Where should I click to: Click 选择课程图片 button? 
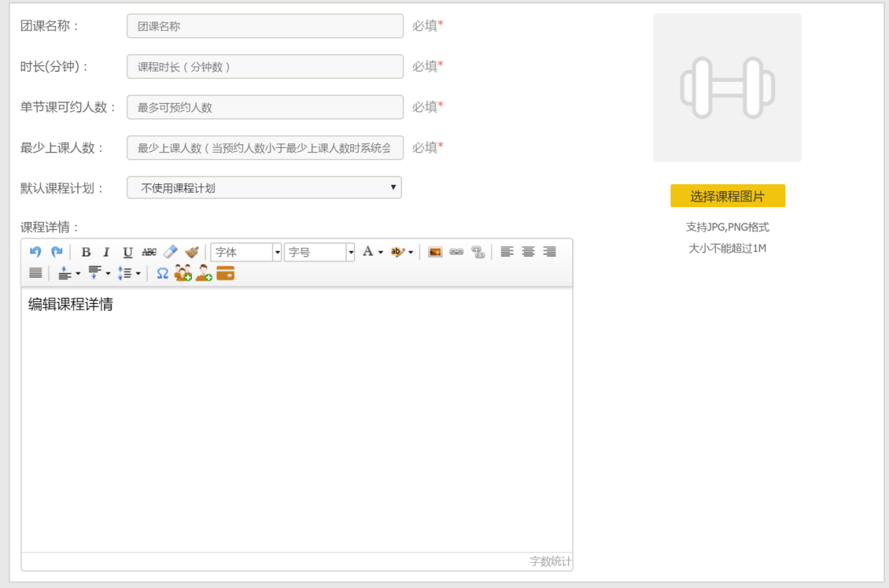[727, 196]
